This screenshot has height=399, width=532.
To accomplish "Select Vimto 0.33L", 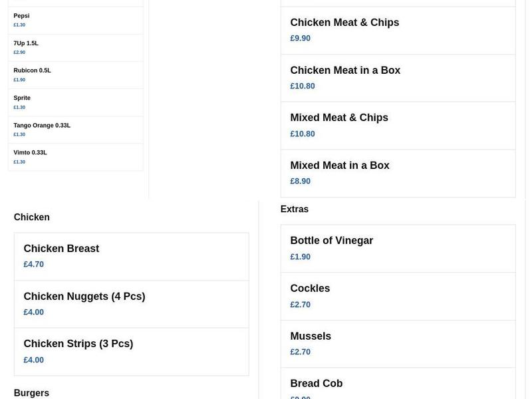I will [75, 156].
